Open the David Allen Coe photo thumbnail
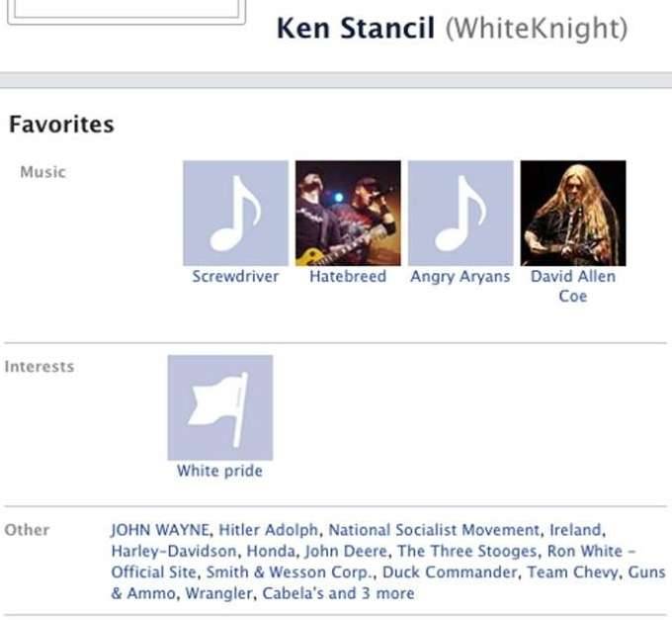This screenshot has height=620, width=672. point(573,213)
